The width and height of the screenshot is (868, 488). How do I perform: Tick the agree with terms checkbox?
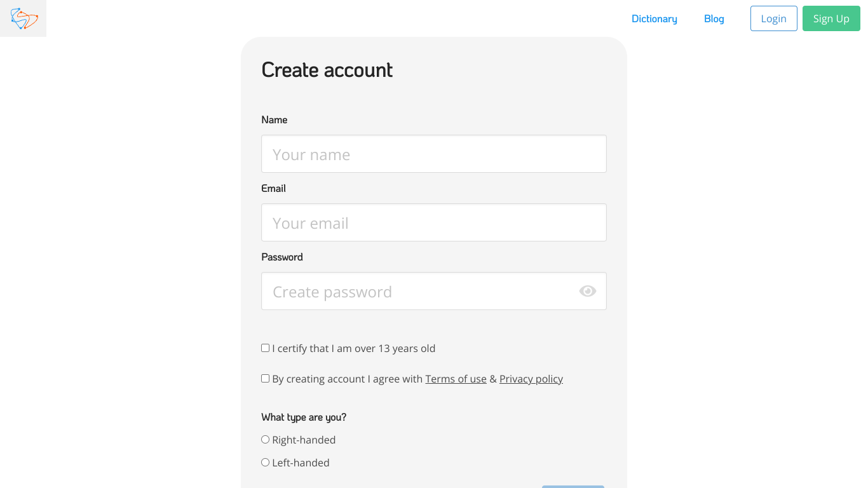click(x=266, y=378)
